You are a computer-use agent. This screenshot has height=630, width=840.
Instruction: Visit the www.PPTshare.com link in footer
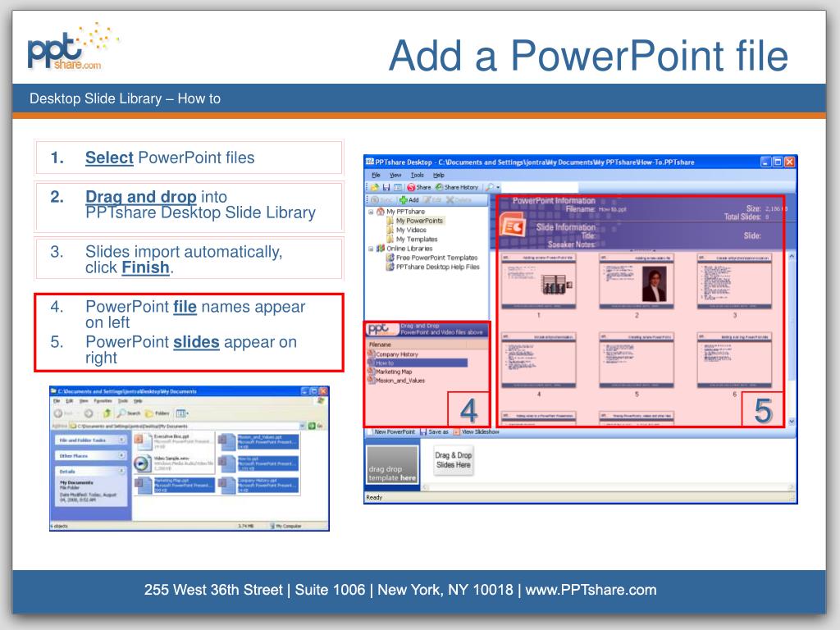[x=591, y=590]
